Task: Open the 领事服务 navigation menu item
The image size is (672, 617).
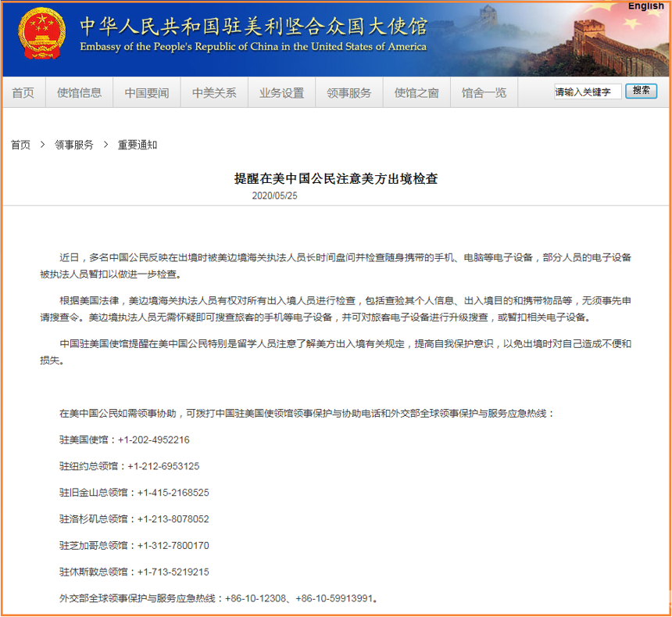Action: tap(349, 92)
